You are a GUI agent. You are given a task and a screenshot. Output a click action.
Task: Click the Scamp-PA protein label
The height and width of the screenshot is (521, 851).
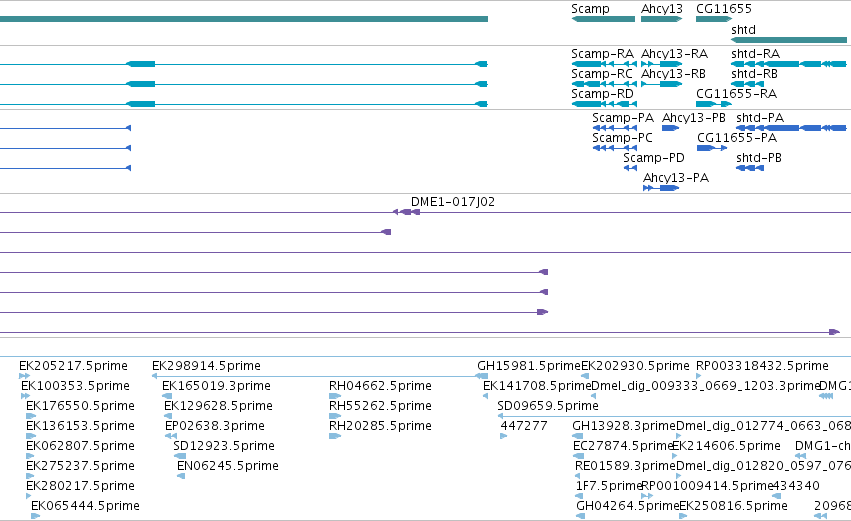click(623, 118)
